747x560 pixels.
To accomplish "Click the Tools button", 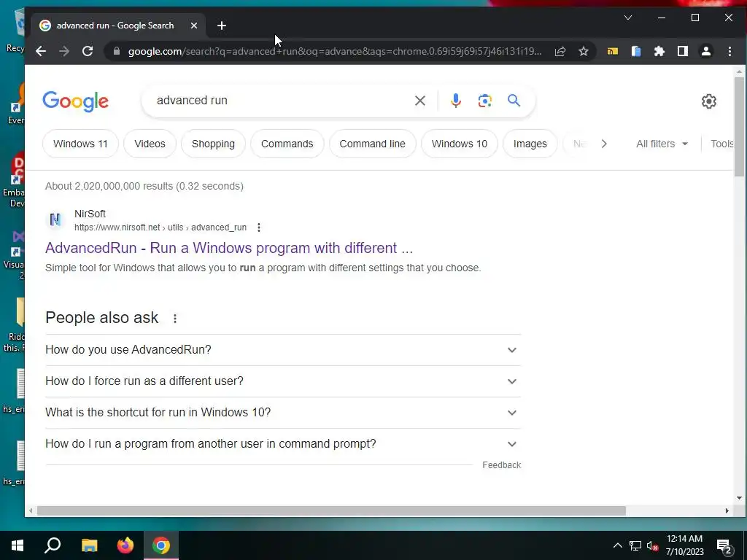I will (x=721, y=144).
